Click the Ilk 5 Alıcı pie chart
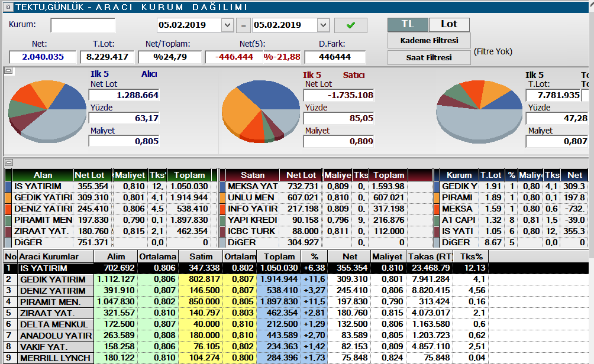594x364 pixels. [x=47, y=111]
